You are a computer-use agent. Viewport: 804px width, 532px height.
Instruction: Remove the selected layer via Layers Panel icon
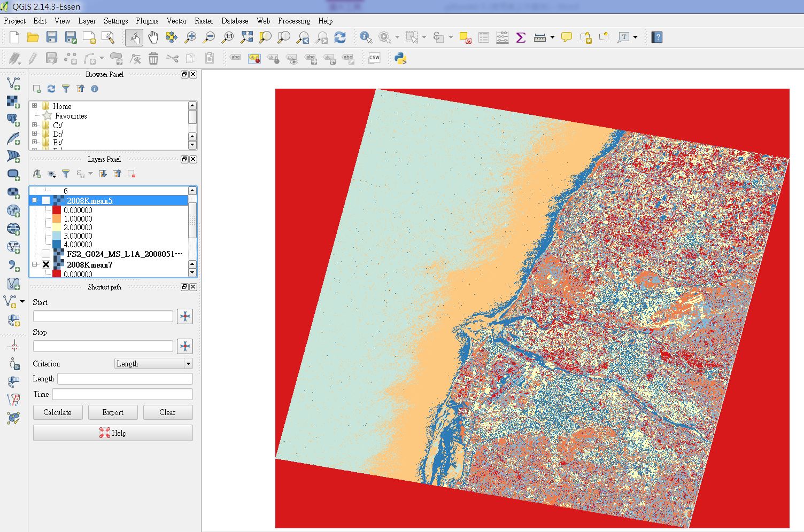[132, 174]
